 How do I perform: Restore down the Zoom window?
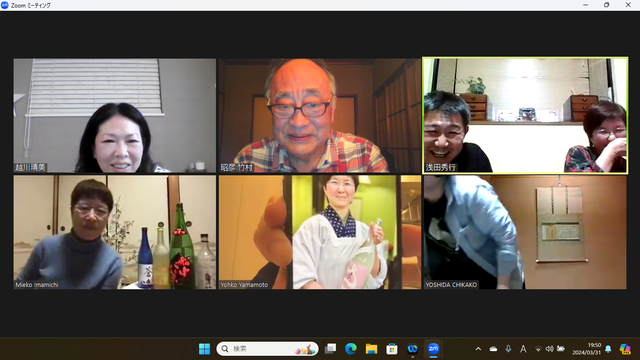point(607,5)
